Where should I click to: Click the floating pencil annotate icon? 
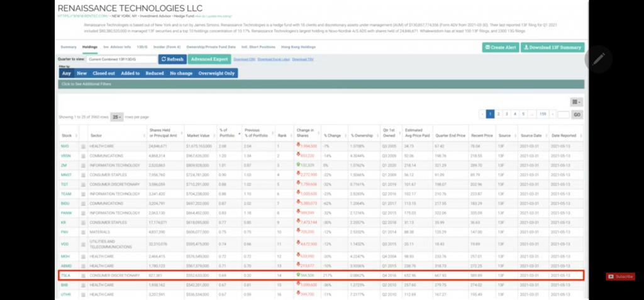coord(599,60)
